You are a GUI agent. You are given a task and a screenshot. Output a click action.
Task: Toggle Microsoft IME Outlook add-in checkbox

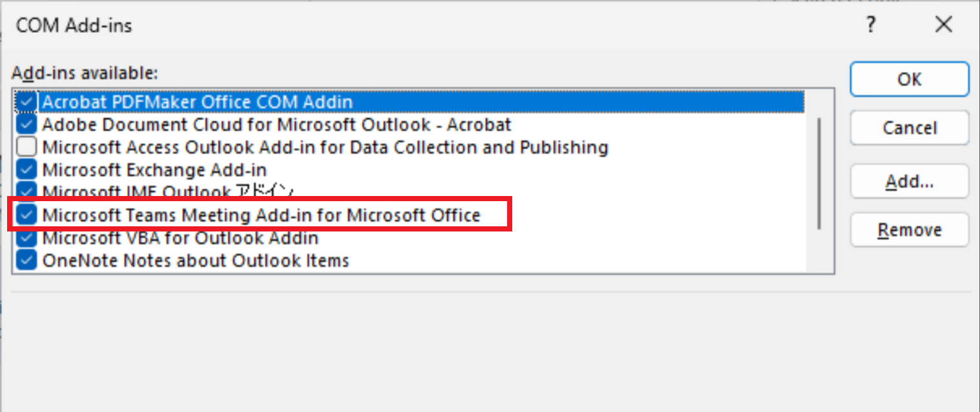tap(26, 191)
